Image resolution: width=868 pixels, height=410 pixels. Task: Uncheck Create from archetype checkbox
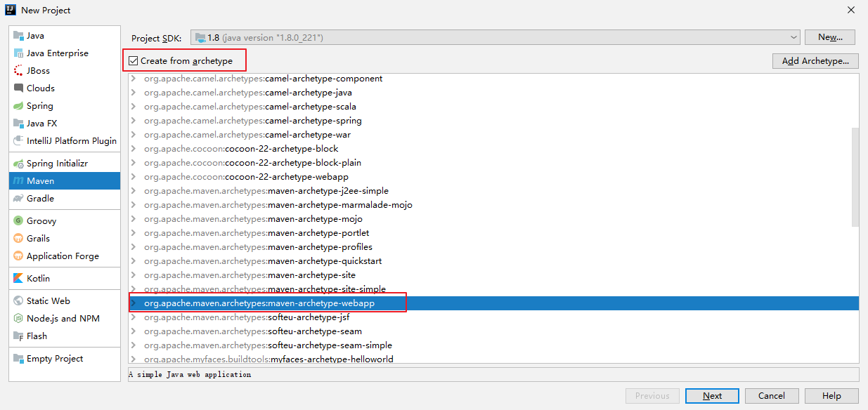pyautogui.click(x=133, y=61)
